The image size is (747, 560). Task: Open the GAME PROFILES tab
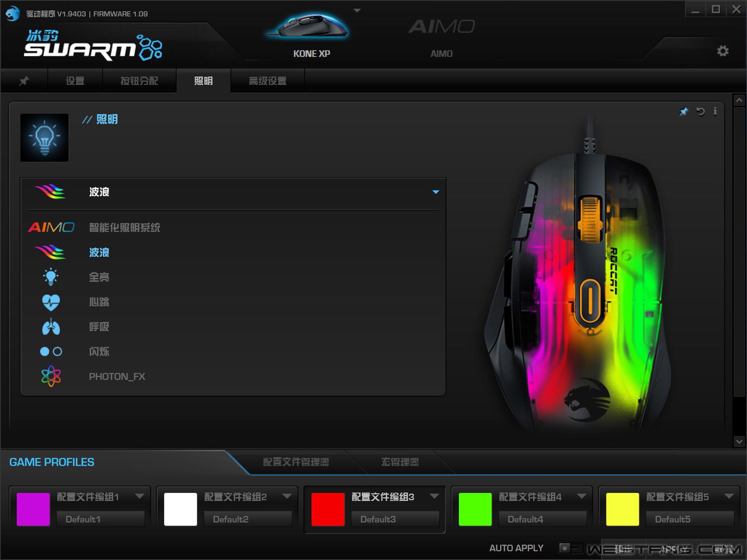pyautogui.click(x=52, y=462)
